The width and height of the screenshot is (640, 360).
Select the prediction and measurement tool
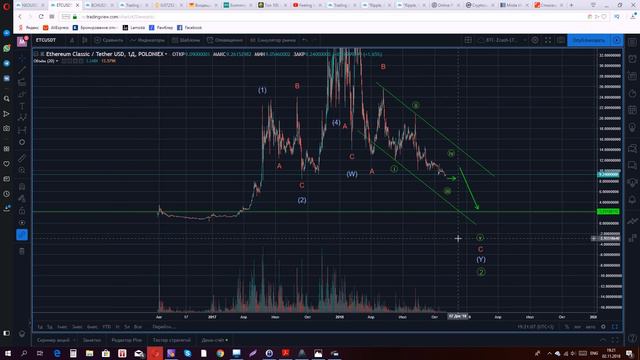[22, 130]
